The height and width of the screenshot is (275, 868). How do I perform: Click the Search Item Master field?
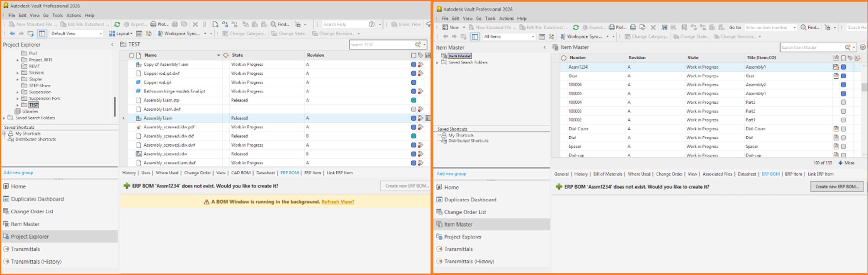(x=812, y=47)
